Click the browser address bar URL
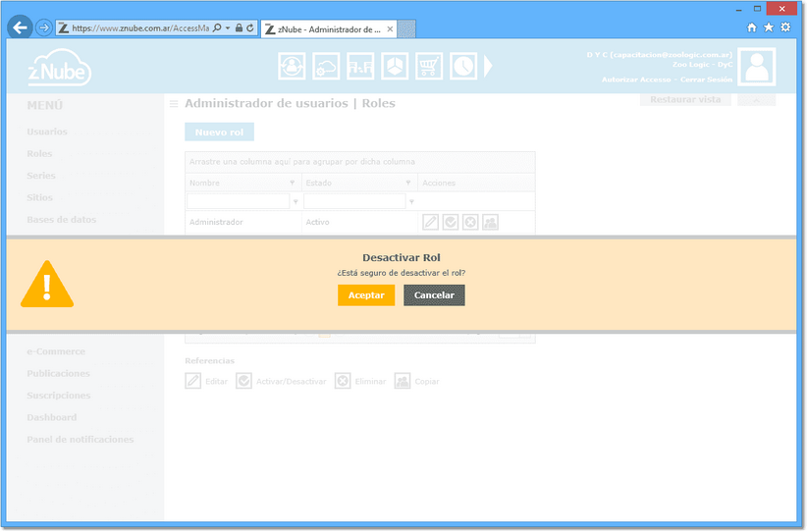The image size is (807, 532). (x=140, y=28)
